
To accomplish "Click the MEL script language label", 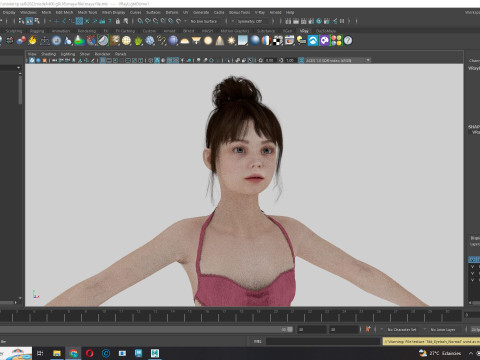I will point(257,341).
